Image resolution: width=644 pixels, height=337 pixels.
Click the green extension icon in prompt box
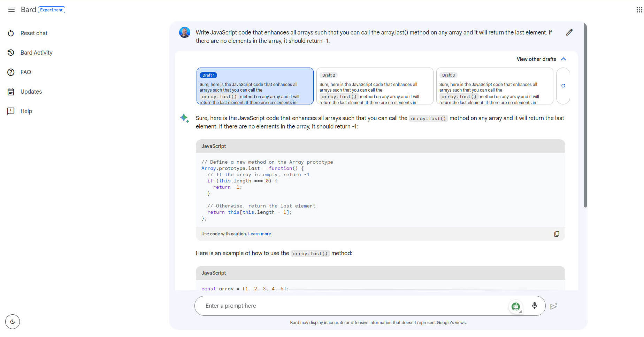coord(516,307)
